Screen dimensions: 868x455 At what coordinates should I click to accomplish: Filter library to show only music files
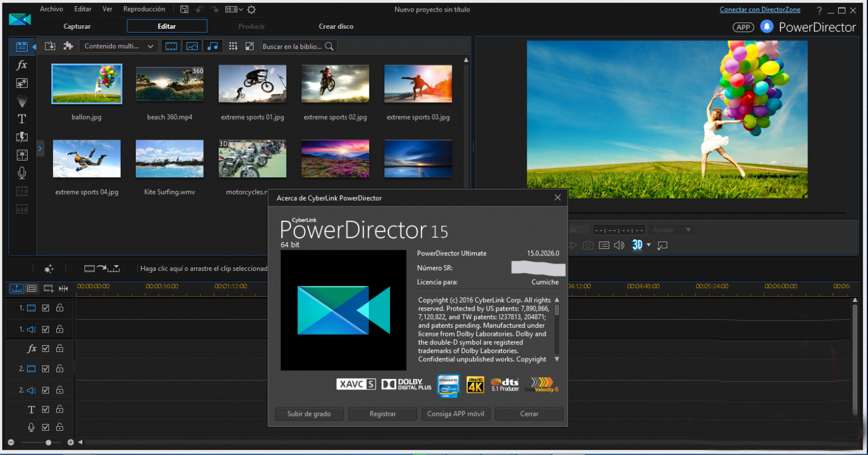pos(213,46)
